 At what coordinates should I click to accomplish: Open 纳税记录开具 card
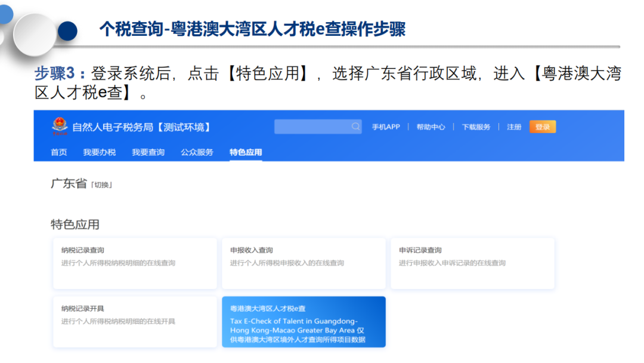tap(135, 322)
